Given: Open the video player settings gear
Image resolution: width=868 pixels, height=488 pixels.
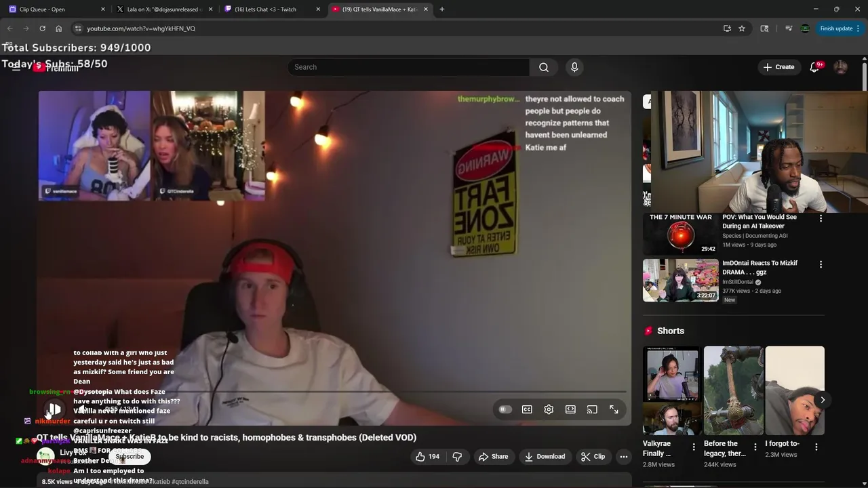Looking at the screenshot, I should [x=549, y=409].
